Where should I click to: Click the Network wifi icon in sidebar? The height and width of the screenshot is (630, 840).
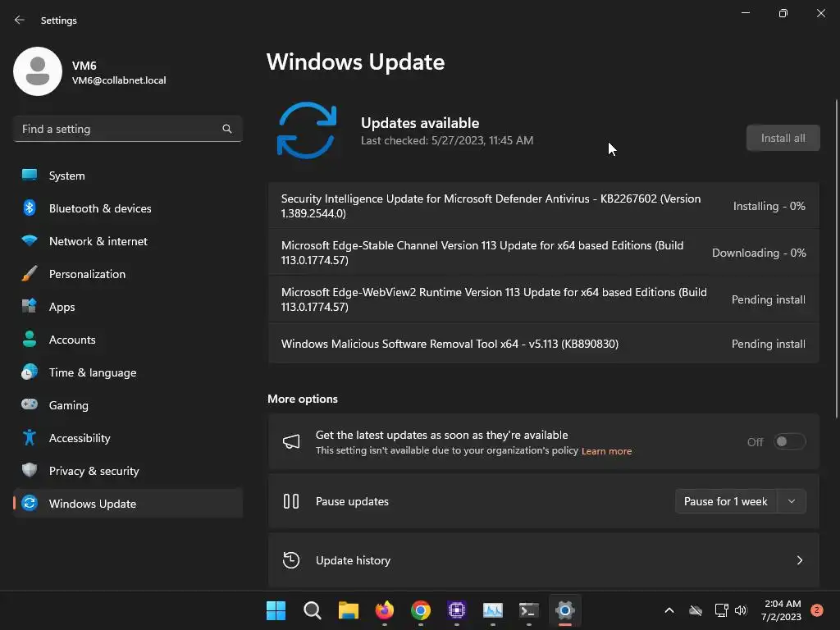30,240
